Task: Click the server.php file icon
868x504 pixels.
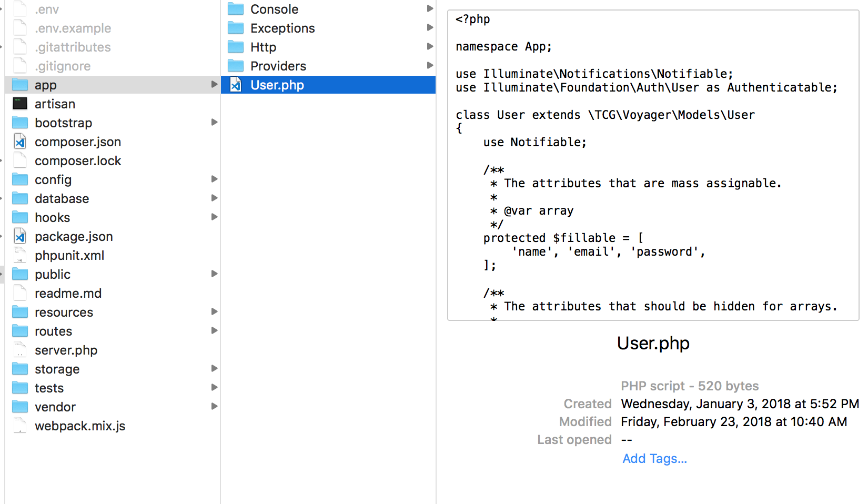Action: [19, 350]
